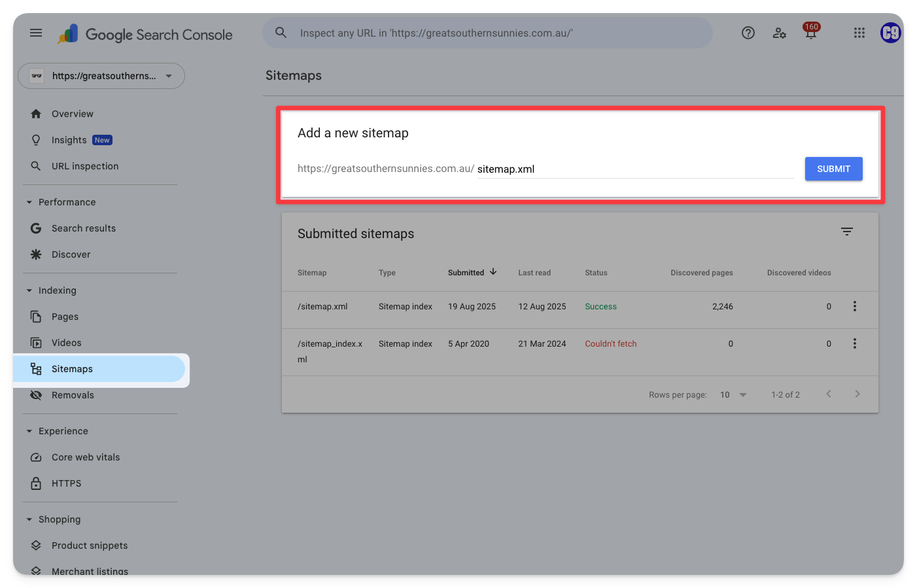Open the Google apps grid
This screenshot has height=588, width=917.
[x=859, y=33]
